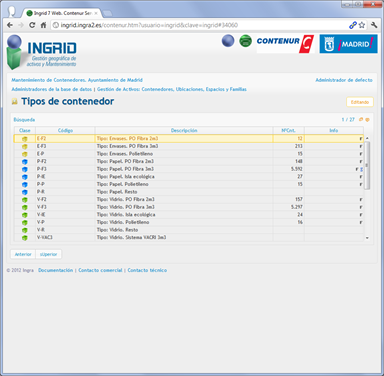Open the Contacto técnico link
384x376 pixels.
(147, 270)
